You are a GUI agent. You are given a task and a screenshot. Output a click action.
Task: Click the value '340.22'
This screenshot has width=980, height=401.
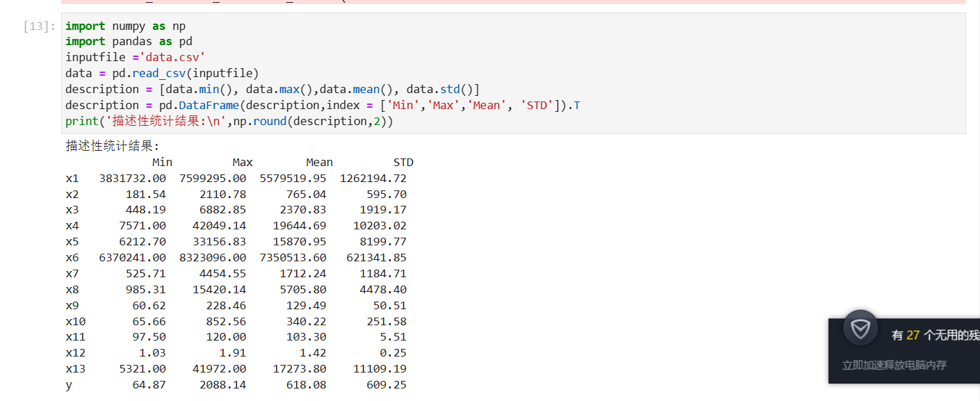pyautogui.click(x=307, y=322)
